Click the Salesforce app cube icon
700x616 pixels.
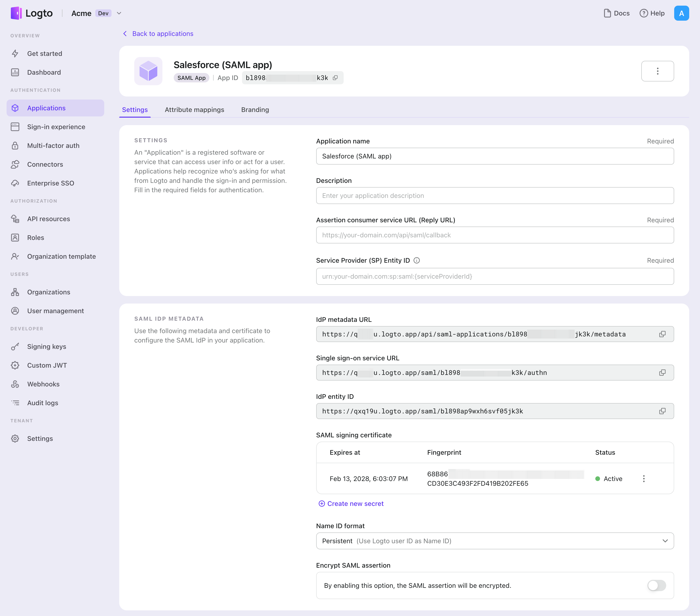point(148,71)
